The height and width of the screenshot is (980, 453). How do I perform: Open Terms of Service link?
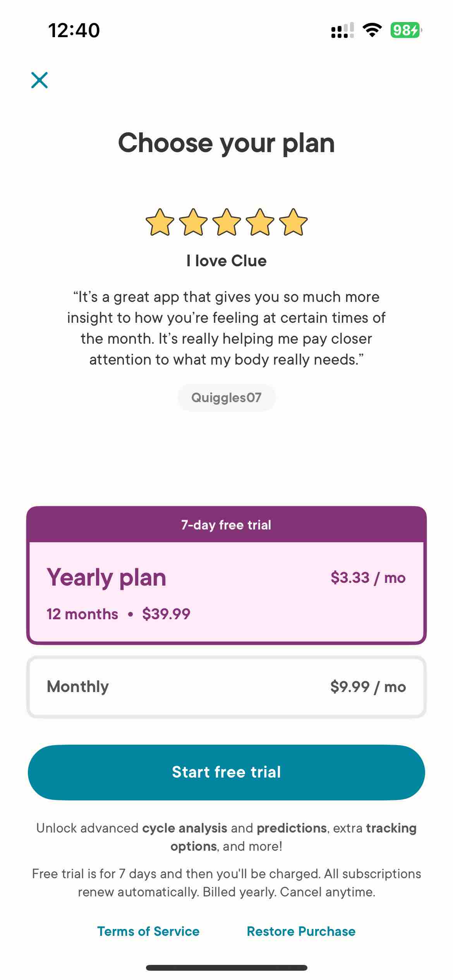point(148,931)
